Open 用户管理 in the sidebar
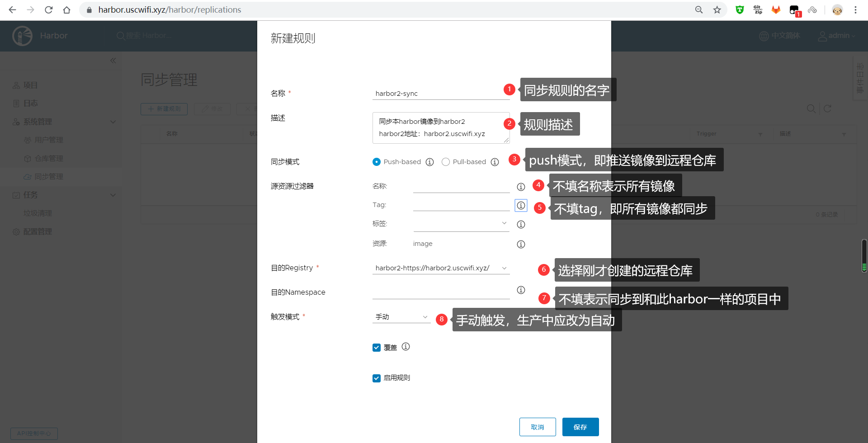Image resolution: width=868 pixels, height=443 pixels. [49, 140]
